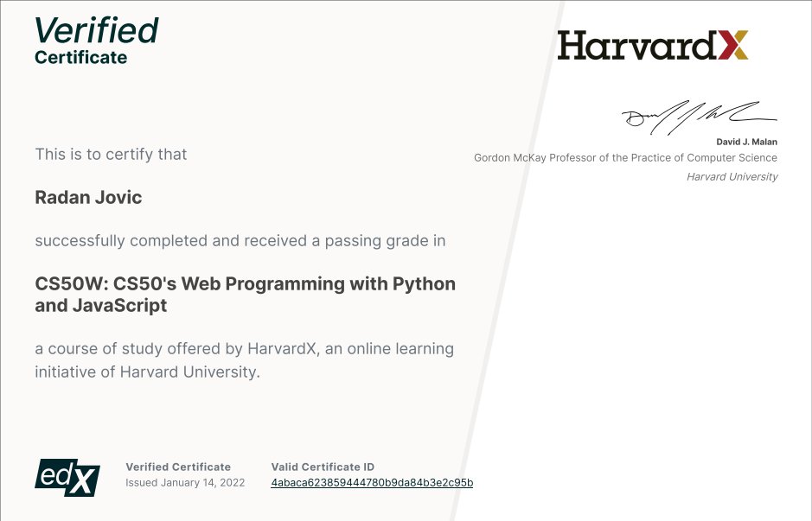Select the HarvardX course description paragraph

click(x=244, y=360)
